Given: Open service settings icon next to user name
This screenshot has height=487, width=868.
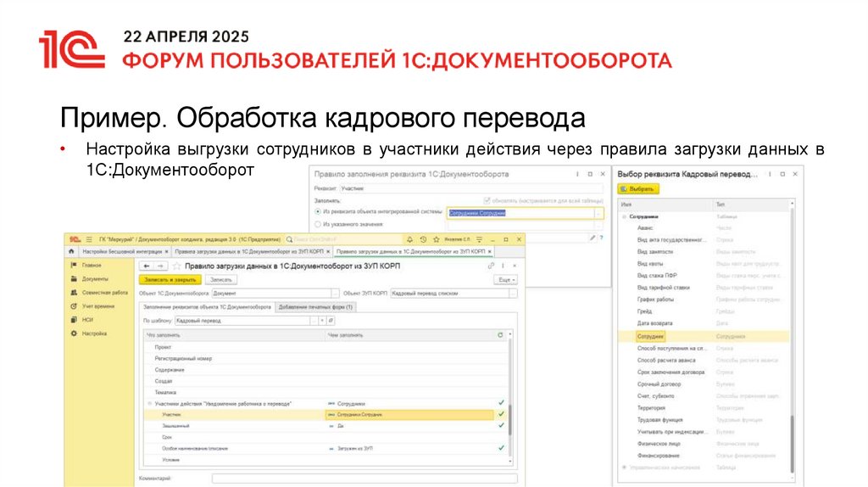Looking at the screenshot, I should 480,239.
